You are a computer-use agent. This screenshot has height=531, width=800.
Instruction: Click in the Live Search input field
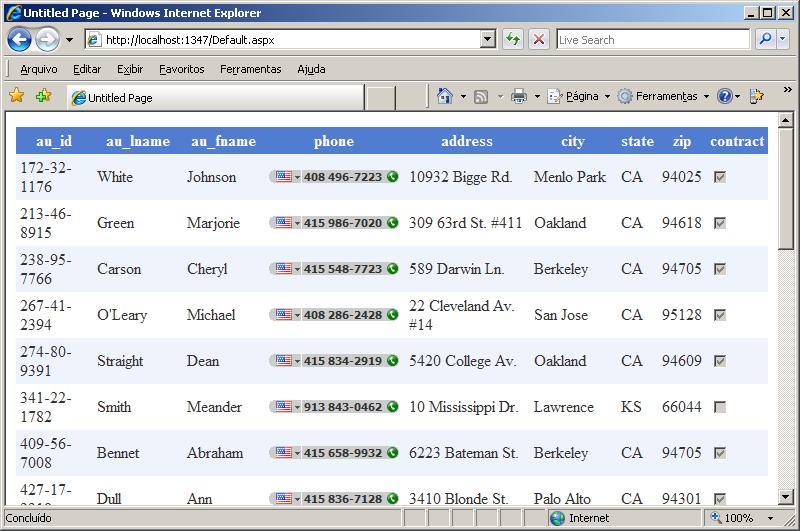650,40
